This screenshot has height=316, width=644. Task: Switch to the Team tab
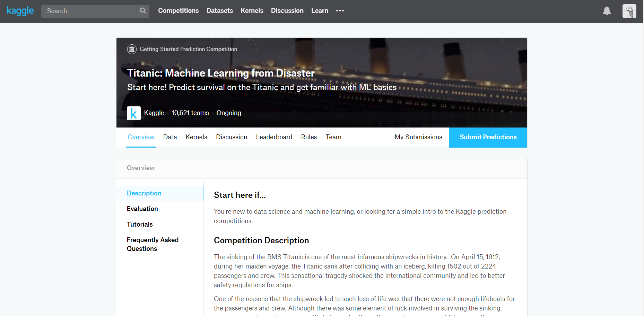click(333, 137)
